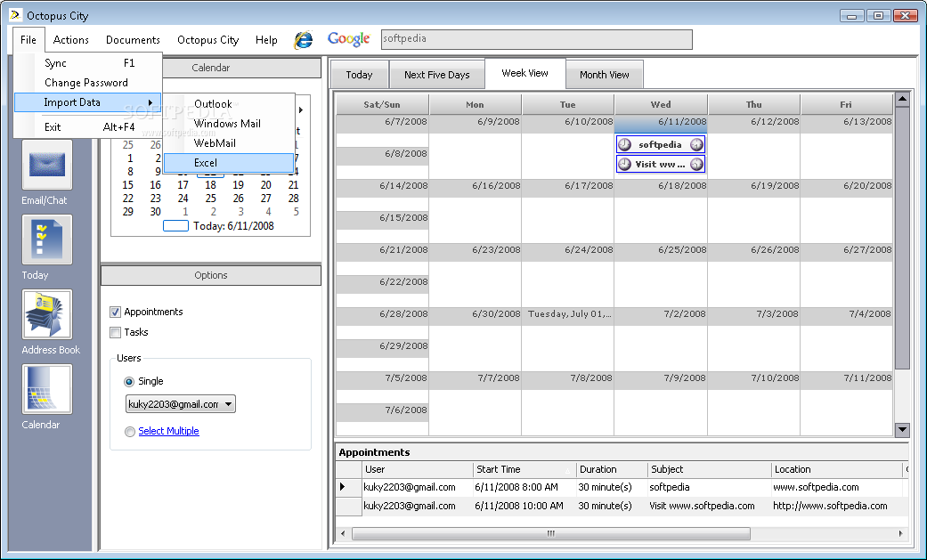Click left clock icon on softpedia appointment
This screenshot has width=927, height=560.
point(624,144)
